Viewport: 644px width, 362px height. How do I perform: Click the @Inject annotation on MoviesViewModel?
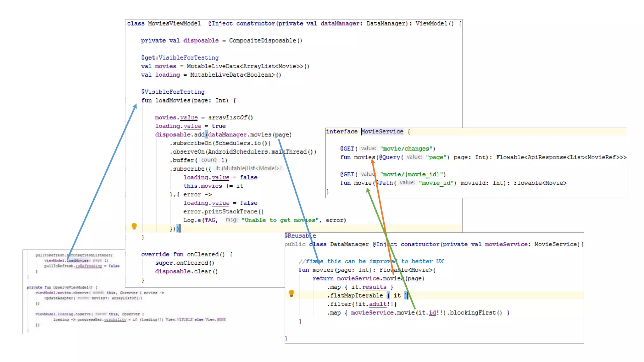coord(220,24)
